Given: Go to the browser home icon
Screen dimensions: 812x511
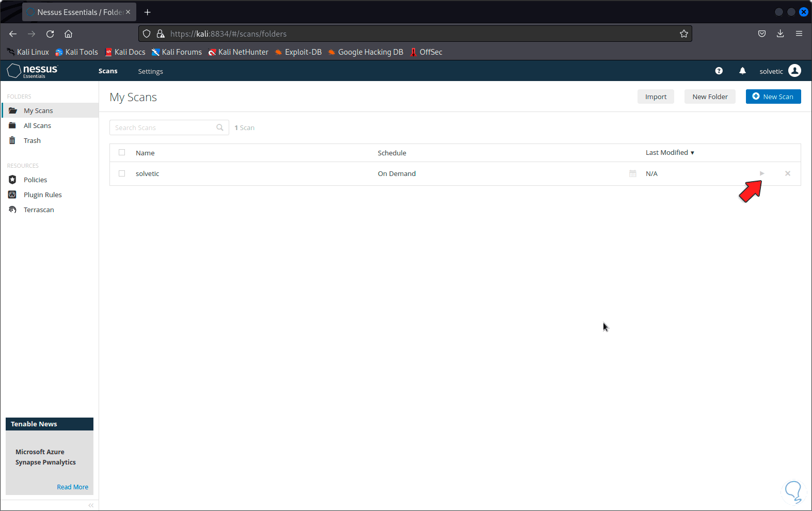Looking at the screenshot, I should coord(68,34).
